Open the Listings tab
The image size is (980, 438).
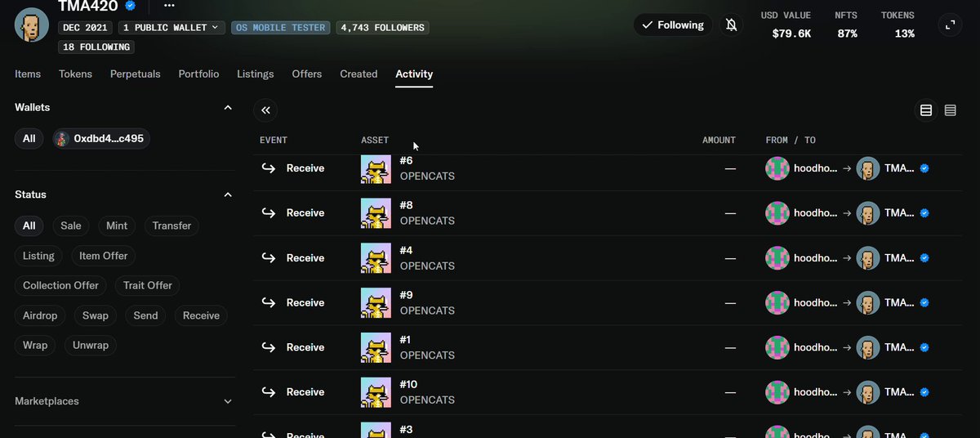pyautogui.click(x=256, y=74)
